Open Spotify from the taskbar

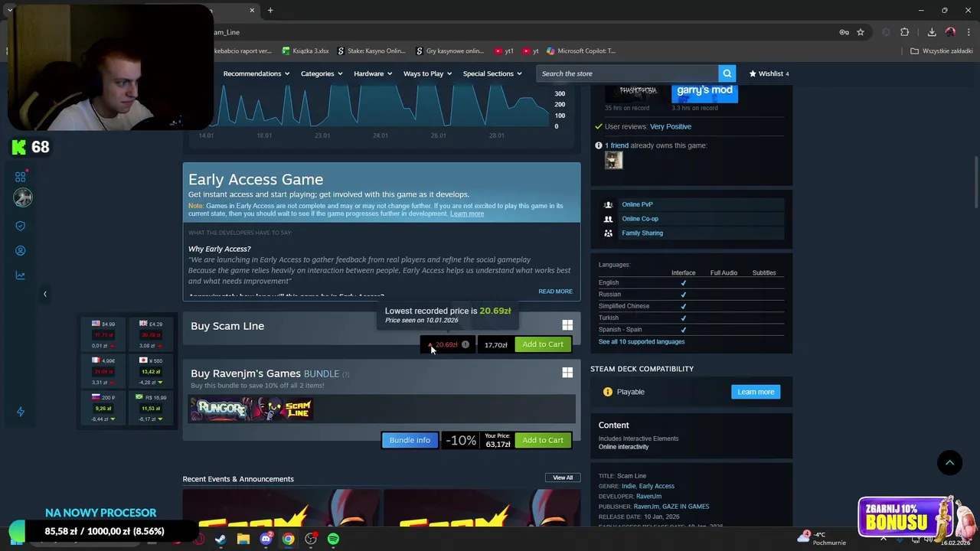pos(333,540)
